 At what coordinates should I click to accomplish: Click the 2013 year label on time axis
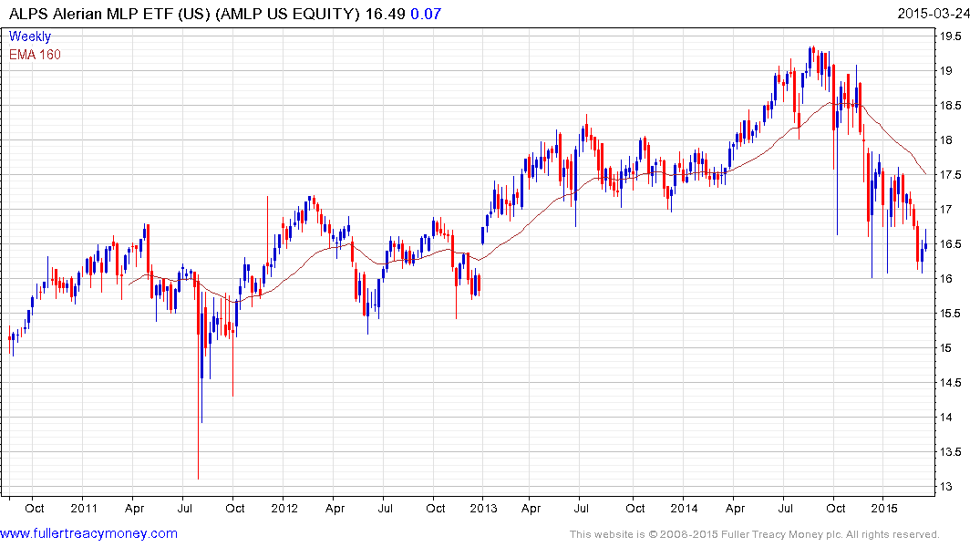pyautogui.click(x=483, y=508)
